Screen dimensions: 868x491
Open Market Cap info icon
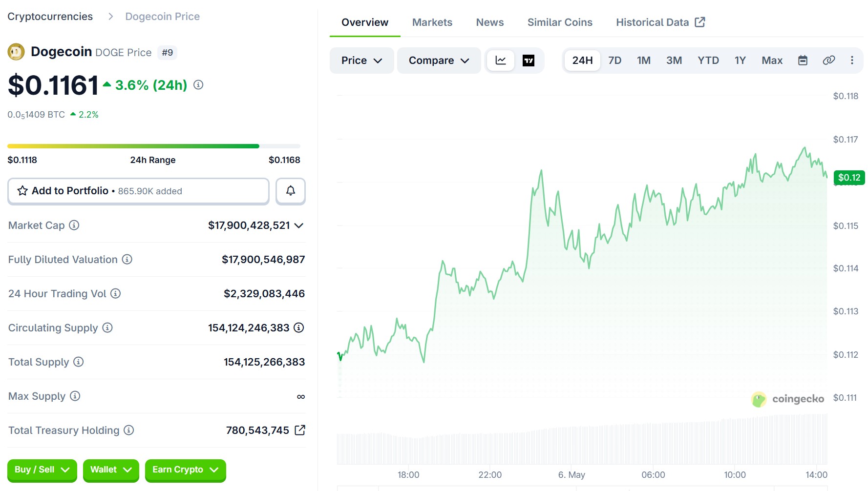point(74,225)
